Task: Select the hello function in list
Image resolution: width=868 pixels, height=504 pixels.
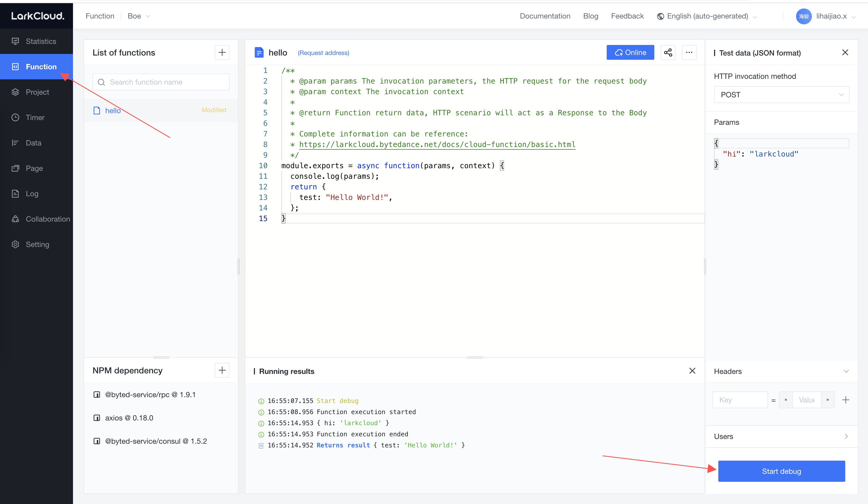Action: (161, 111)
